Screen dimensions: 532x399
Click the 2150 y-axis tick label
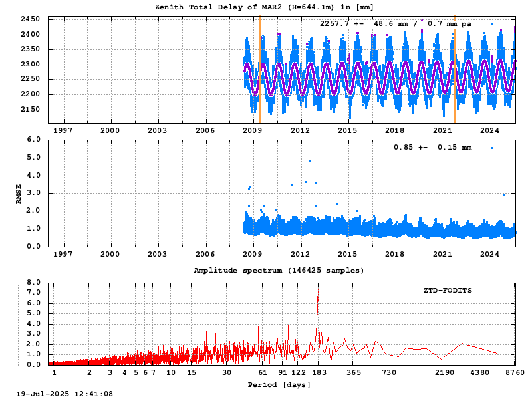tap(30, 109)
